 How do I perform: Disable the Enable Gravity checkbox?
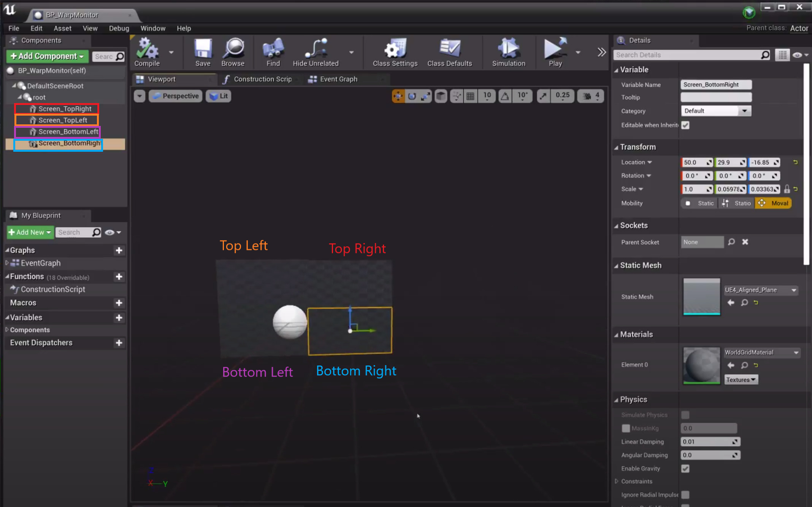click(685, 469)
